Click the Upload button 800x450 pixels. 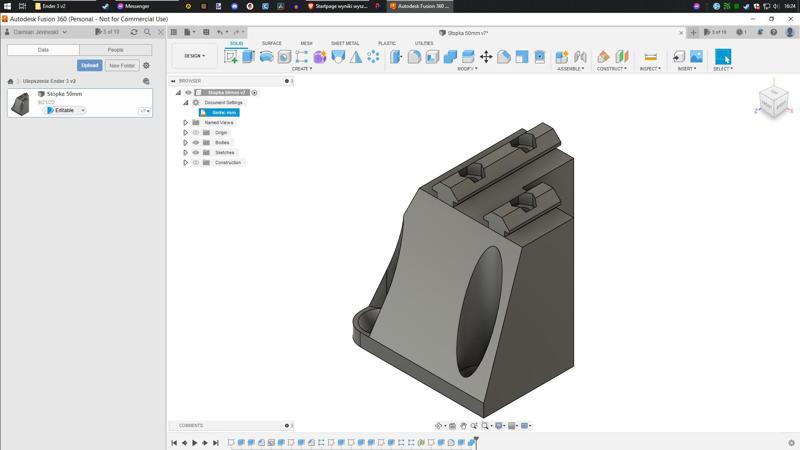90,65
